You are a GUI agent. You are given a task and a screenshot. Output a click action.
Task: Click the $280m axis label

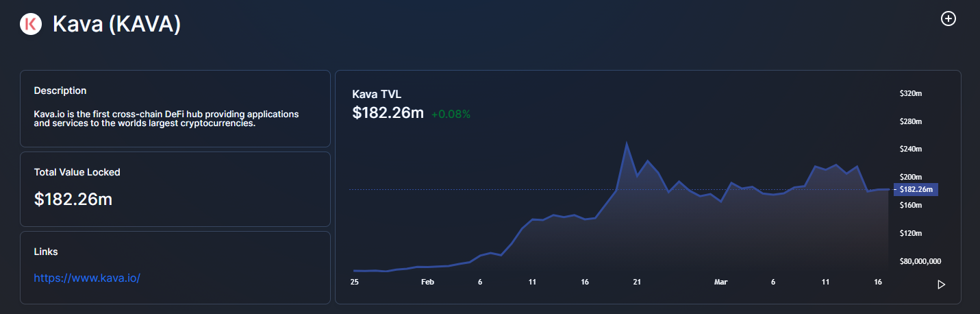pos(911,121)
